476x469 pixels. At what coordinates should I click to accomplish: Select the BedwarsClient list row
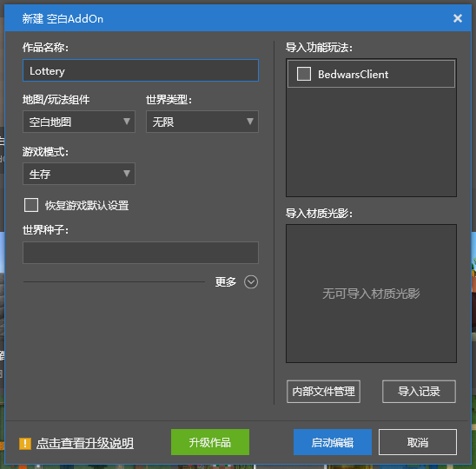click(371, 74)
